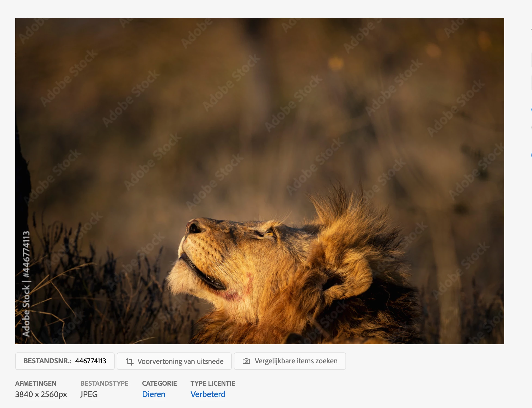
Task: Open the Dieren category link
Action: (x=154, y=394)
